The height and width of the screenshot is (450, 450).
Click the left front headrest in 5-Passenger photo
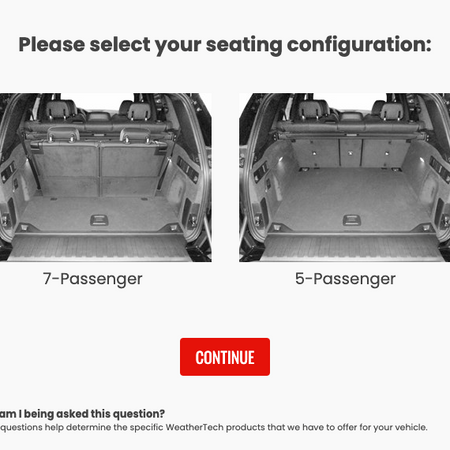(x=312, y=109)
